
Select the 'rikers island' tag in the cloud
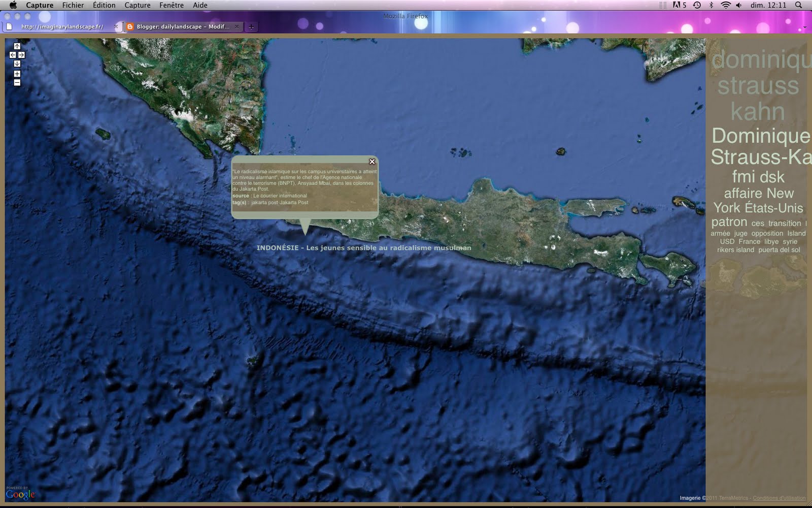coord(736,250)
